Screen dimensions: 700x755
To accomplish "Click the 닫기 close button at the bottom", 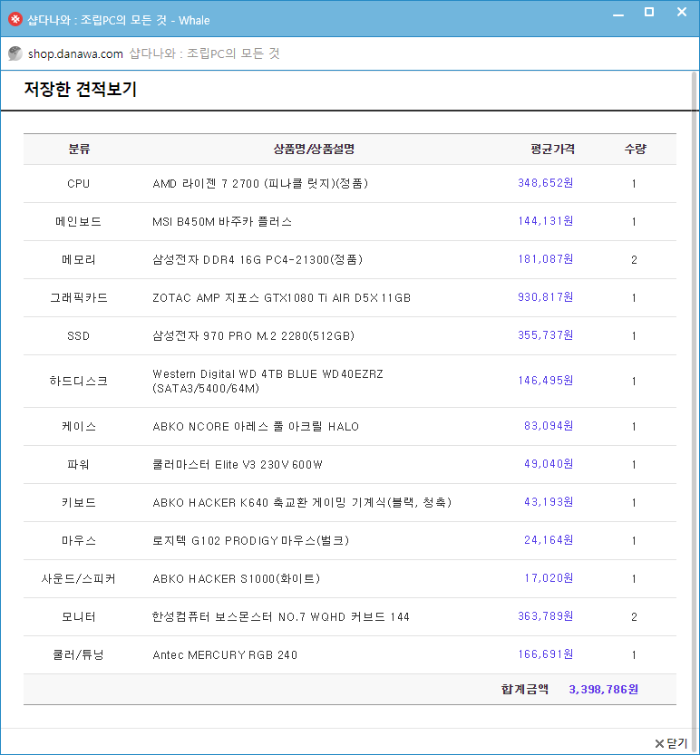I will (672, 743).
